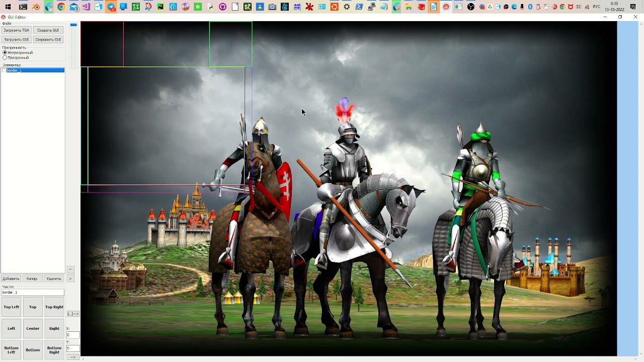Viewport: 644px width, 362px height.
Task: Click the canvas horizontal scrollbar left arrow
Action: coord(84,359)
